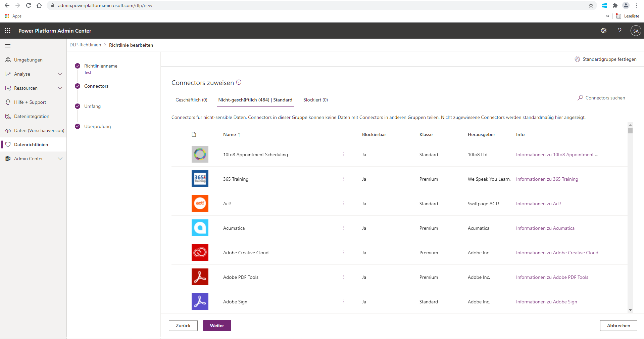The width and height of the screenshot is (644, 339).
Task: Sort the table by Name column
Action: [x=232, y=134]
